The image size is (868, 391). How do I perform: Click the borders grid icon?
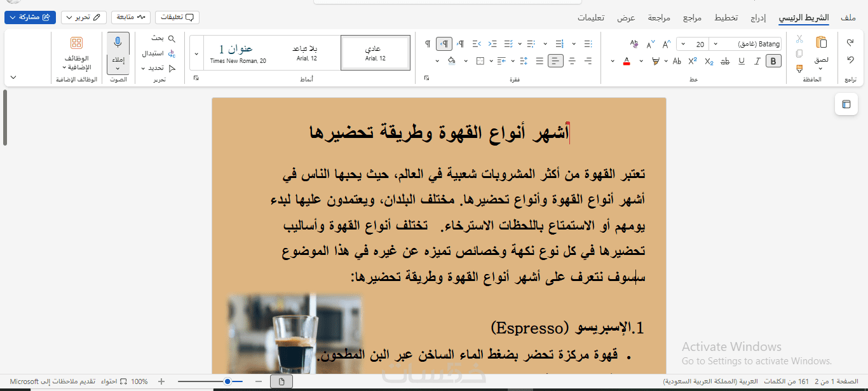[480, 61]
